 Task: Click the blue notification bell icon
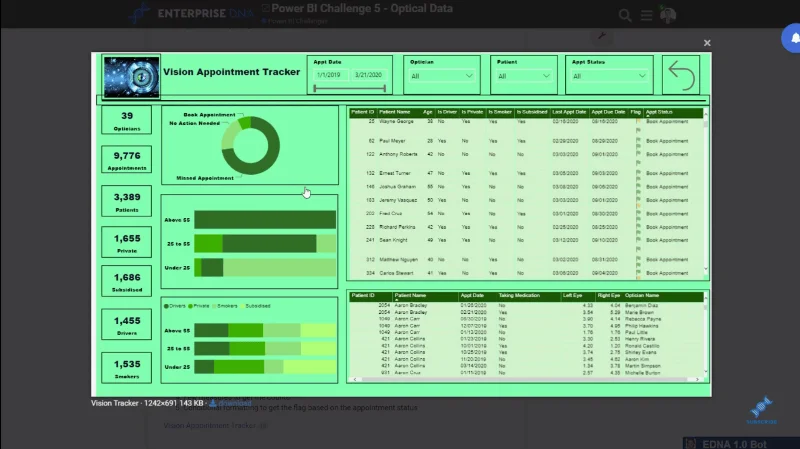click(x=793, y=38)
